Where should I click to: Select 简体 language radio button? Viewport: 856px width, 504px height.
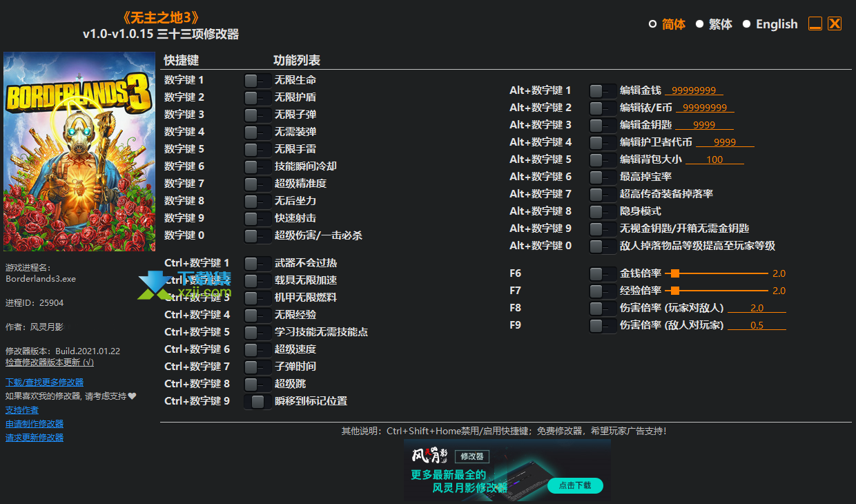tap(652, 24)
